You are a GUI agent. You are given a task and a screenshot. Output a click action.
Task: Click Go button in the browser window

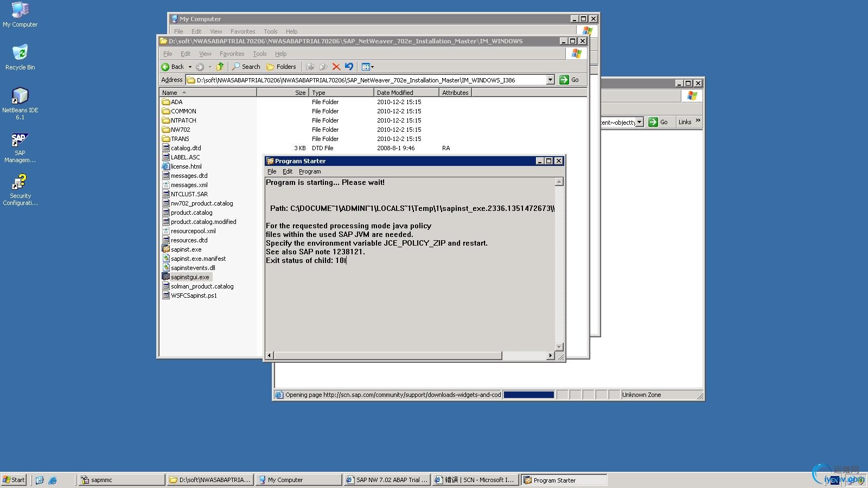(659, 122)
